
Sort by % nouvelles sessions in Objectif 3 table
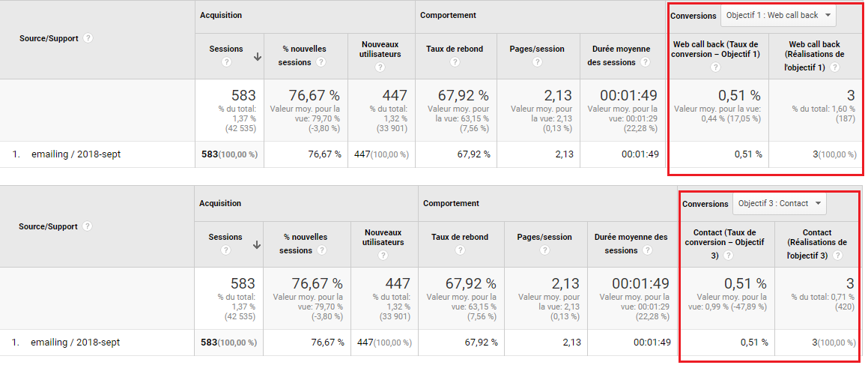tap(306, 244)
